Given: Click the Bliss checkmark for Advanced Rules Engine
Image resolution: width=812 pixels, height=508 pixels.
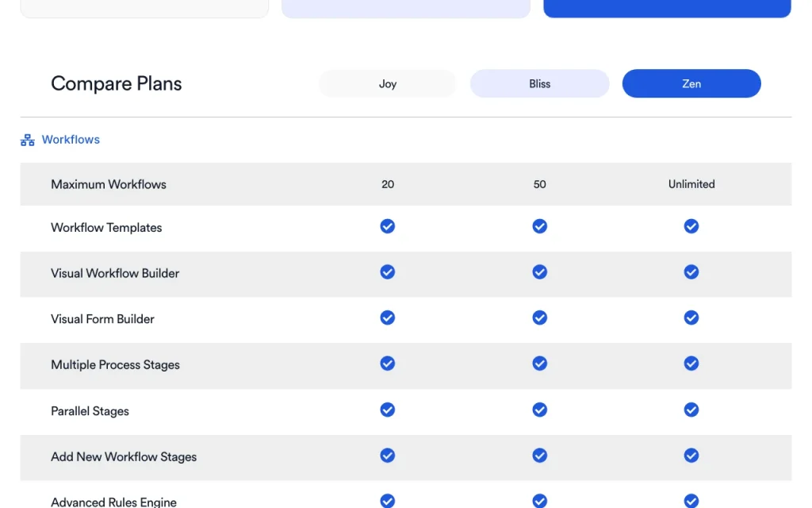Looking at the screenshot, I should point(539,501).
